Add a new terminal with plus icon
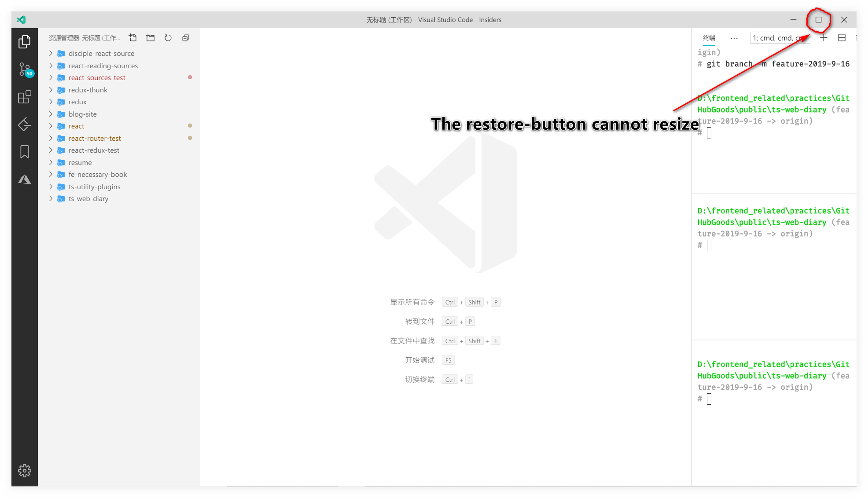Image resolution: width=868 pixels, height=498 pixels. point(824,38)
